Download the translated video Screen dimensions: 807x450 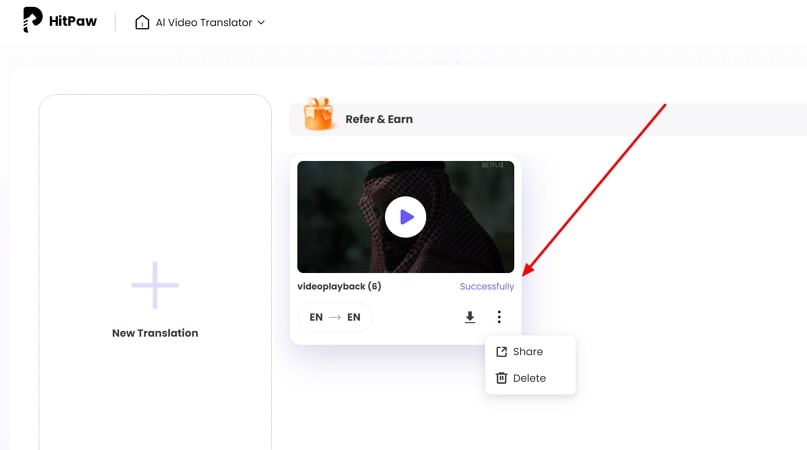pos(470,317)
